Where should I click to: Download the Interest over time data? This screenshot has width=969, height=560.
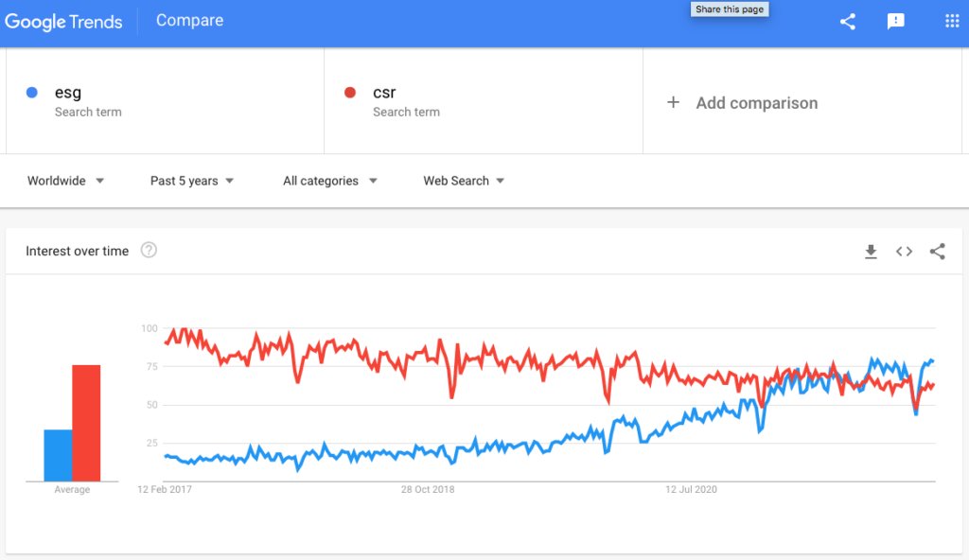[x=871, y=252]
